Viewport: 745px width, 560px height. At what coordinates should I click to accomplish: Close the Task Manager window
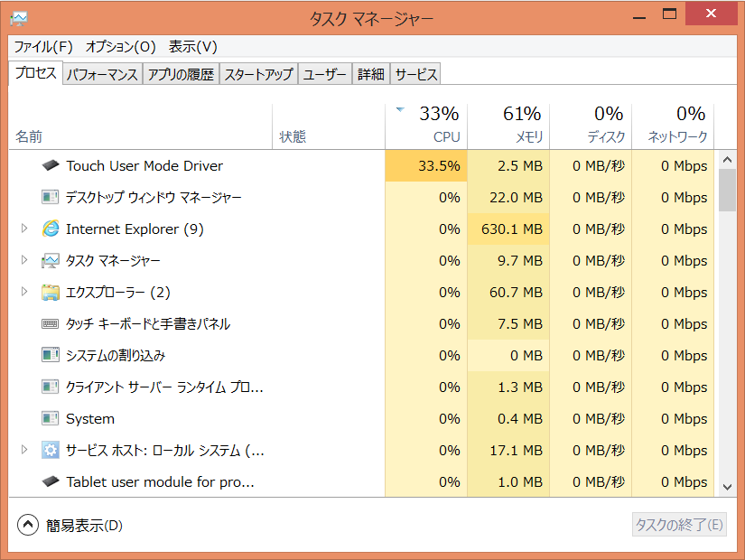(711, 14)
